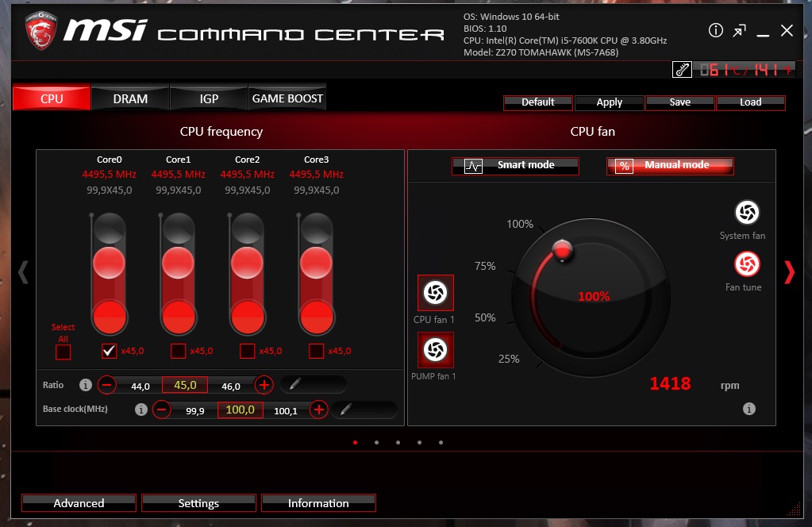Click the Core0 frequency slider knob
The height and width of the screenshot is (527, 812).
(109, 263)
